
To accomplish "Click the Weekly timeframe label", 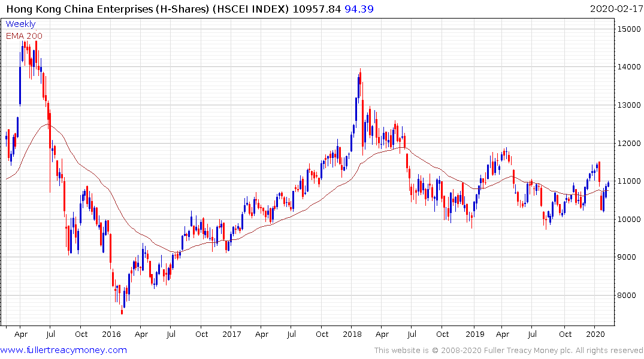I will coord(20,25).
